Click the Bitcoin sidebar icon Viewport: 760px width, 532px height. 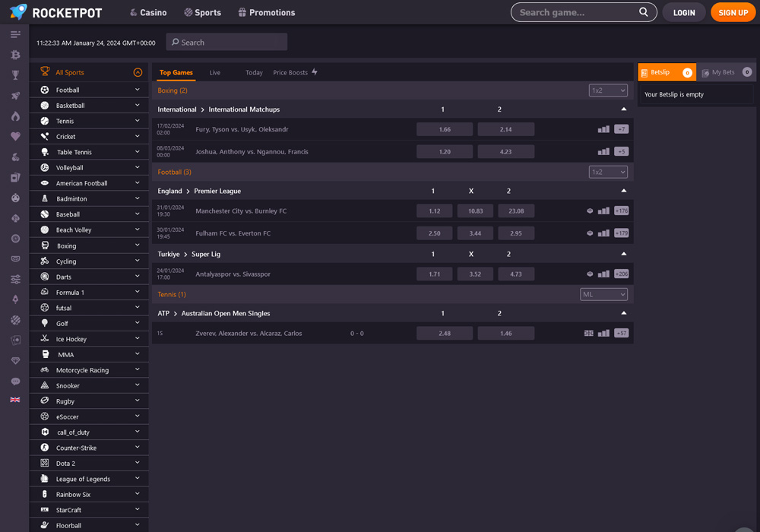(15, 55)
